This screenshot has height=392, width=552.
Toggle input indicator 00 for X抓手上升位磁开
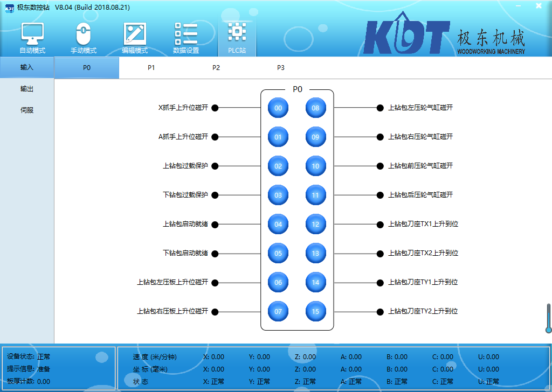click(x=278, y=108)
